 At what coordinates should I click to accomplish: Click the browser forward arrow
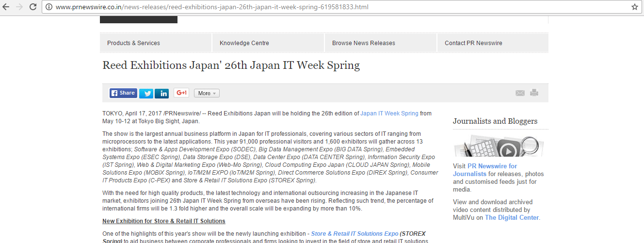pos(20,7)
